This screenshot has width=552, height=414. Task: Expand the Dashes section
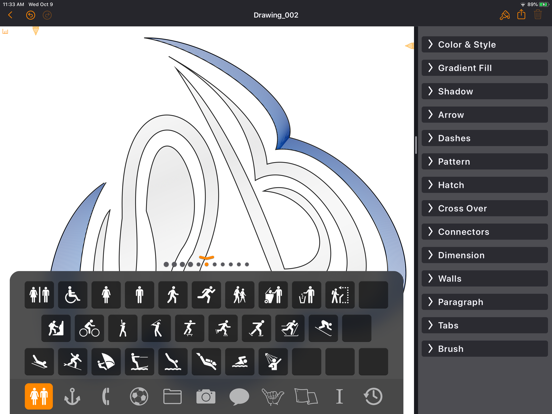tap(485, 138)
